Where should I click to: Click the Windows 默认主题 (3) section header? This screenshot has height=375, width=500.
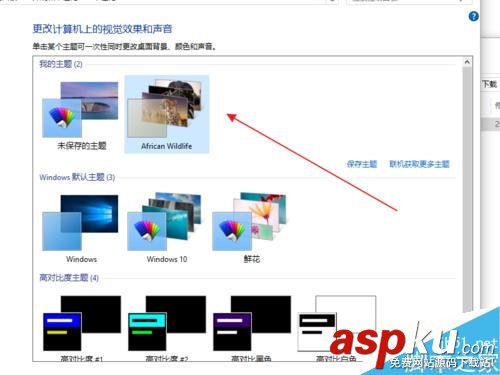click(x=77, y=177)
